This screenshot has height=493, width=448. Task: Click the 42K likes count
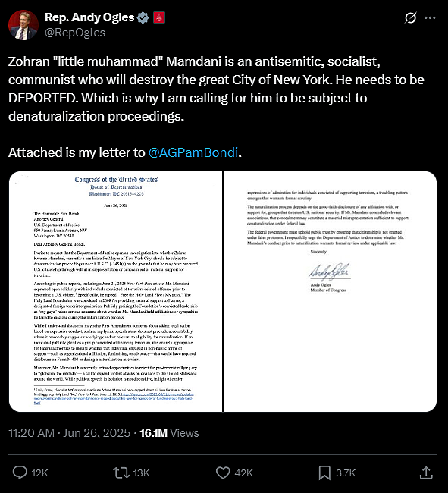coord(243,473)
